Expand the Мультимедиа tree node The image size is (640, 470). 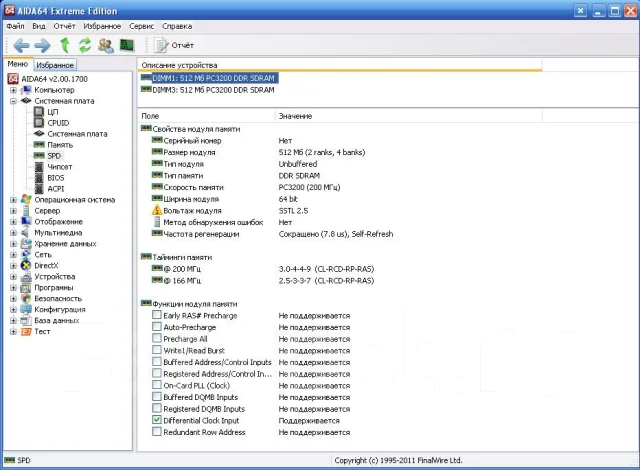click(13, 233)
